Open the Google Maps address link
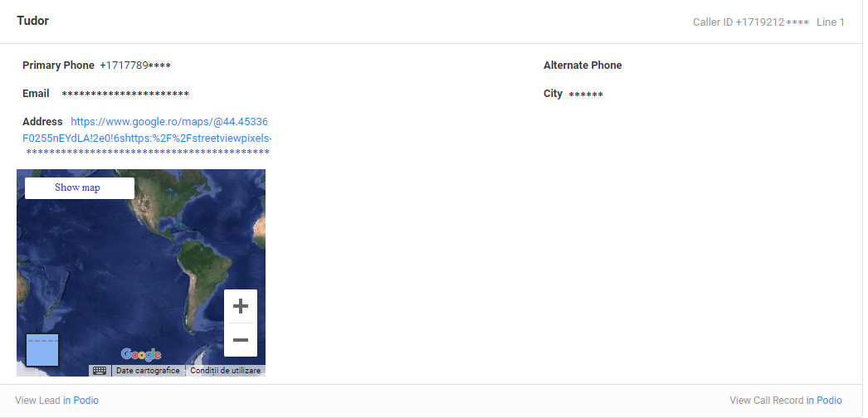Image resolution: width=868 pixels, height=418 pixels. (169, 122)
